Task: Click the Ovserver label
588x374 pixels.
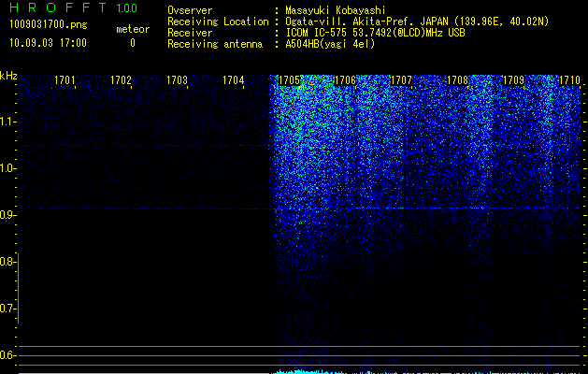Action: 190,10
